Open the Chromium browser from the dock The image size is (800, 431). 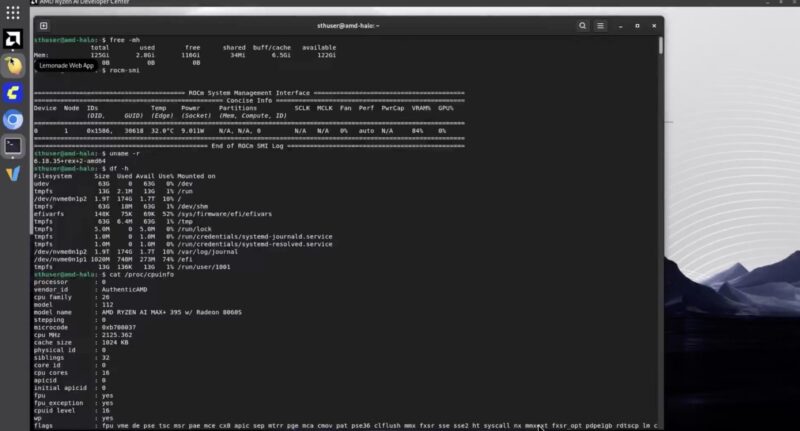13,120
